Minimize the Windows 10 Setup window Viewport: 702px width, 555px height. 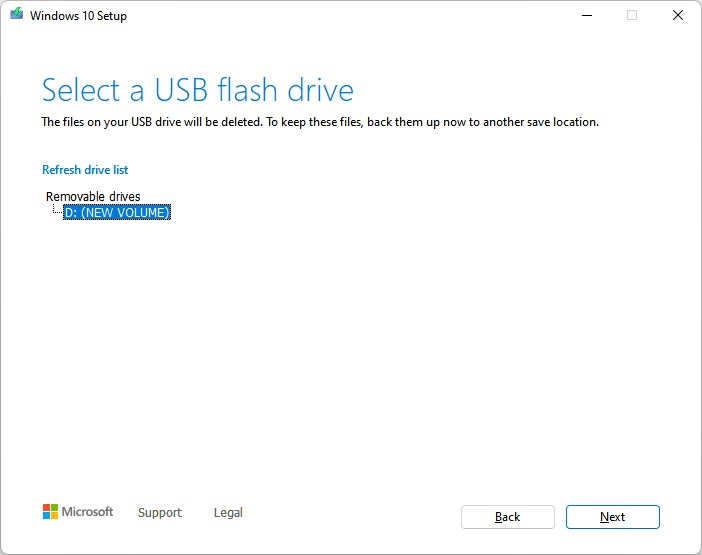click(x=585, y=15)
